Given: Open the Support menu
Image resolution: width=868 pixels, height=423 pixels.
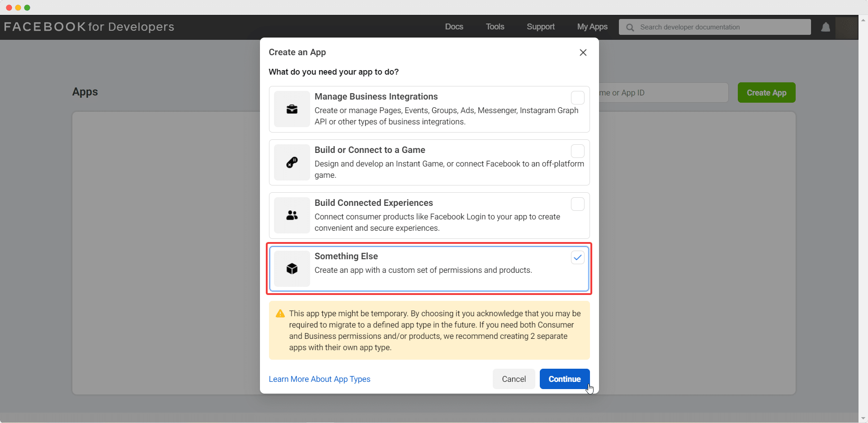Looking at the screenshot, I should pyautogui.click(x=541, y=27).
